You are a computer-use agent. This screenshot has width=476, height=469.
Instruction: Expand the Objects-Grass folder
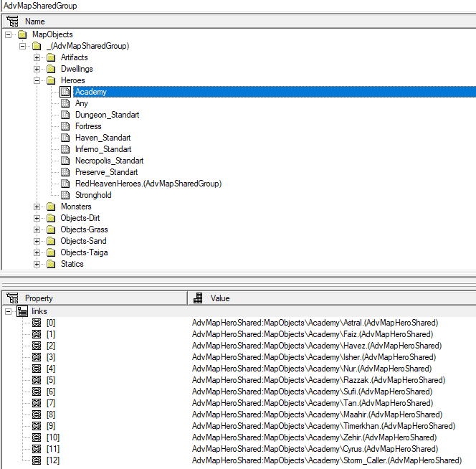point(37,229)
